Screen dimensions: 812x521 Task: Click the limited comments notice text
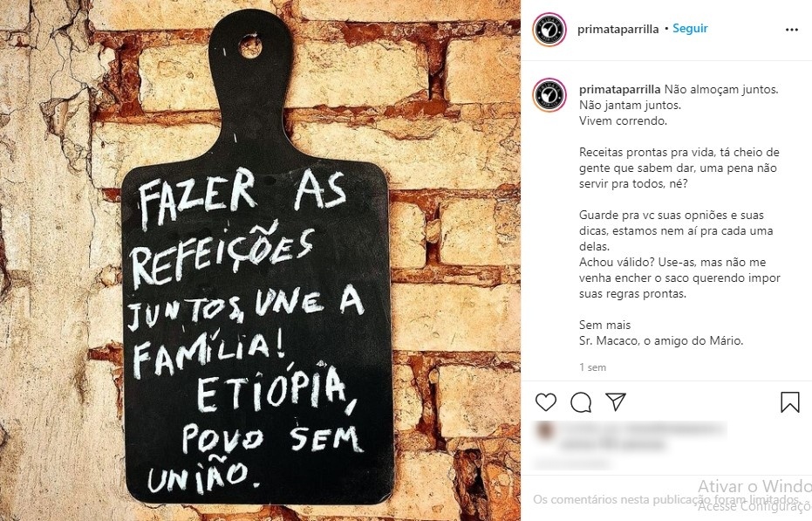667,500
